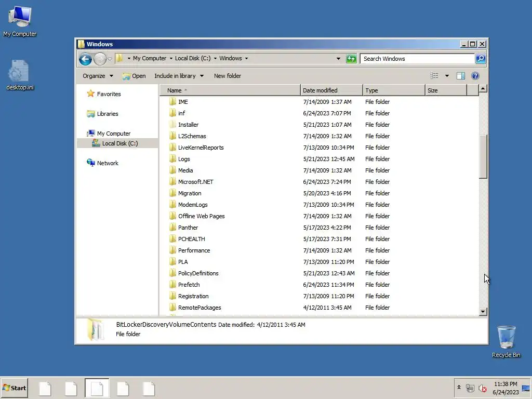
Task: Select the desktop.ini desktop icon
Action: click(x=20, y=75)
